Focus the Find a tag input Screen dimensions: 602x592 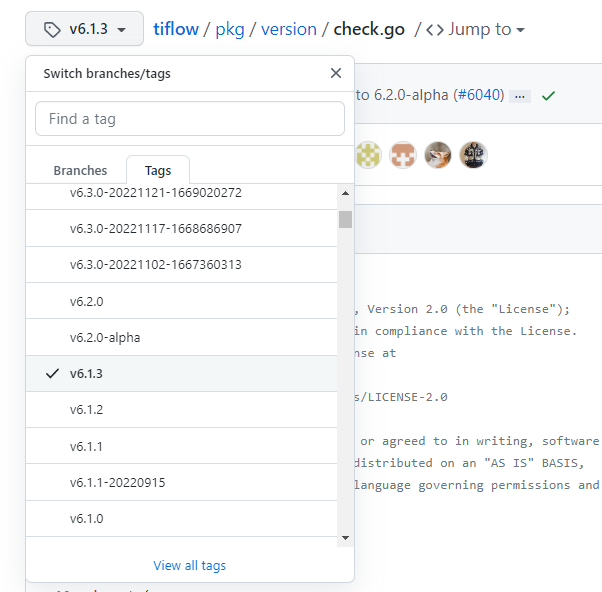[x=190, y=118]
